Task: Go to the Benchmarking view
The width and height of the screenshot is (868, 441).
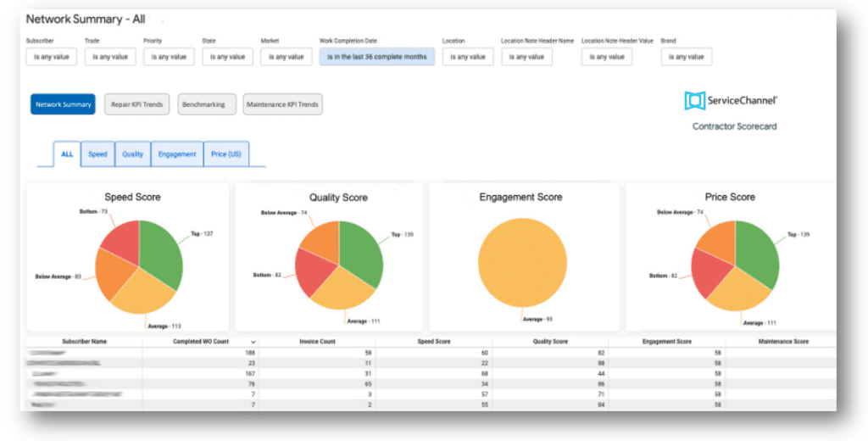Action: [203, 104]
